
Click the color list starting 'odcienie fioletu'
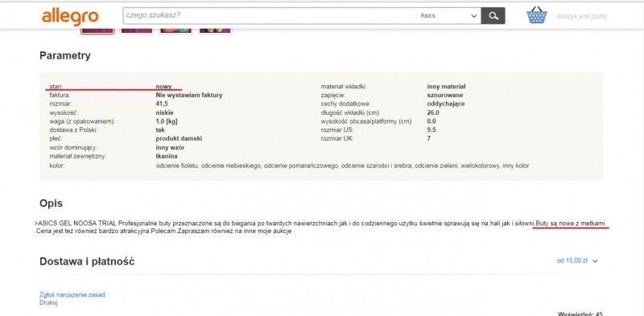343,166
